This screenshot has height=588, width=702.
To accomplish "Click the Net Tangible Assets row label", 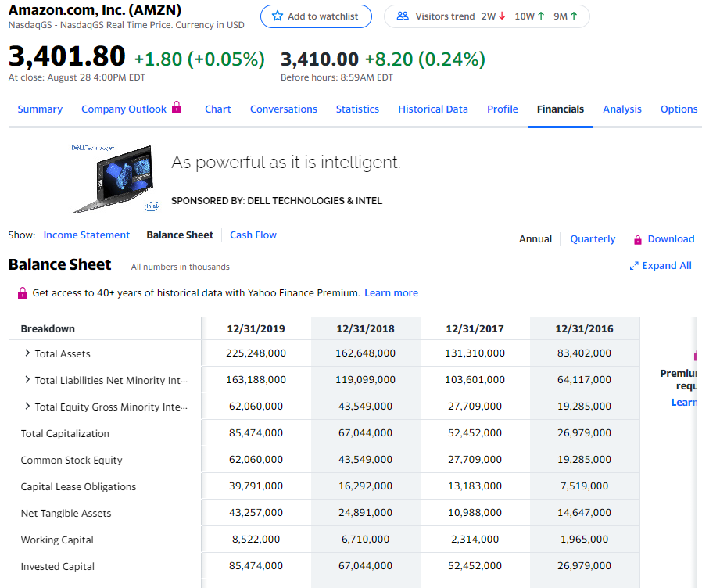I will 66,513.
